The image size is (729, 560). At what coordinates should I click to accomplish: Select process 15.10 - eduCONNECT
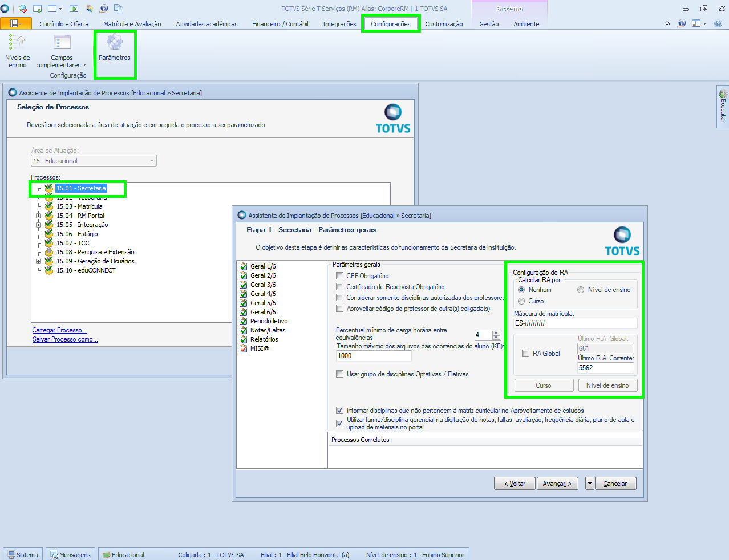(x=86, y=270)
